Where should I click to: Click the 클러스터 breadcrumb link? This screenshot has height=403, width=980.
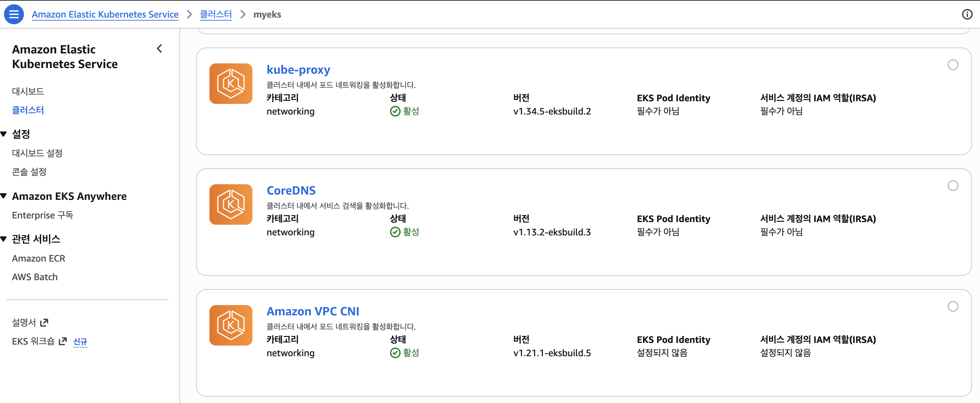[216, 15]
